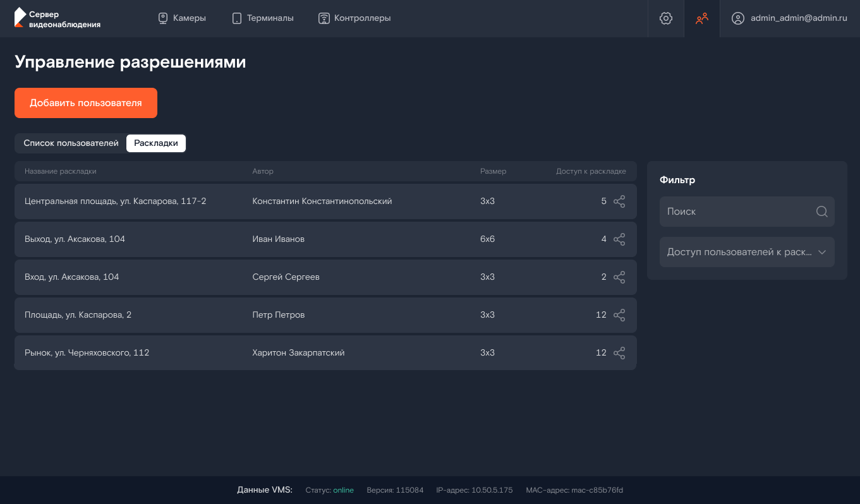Click the Добавить пользователя button
This screenshot has height=504, width=860.
click(86, 103)
